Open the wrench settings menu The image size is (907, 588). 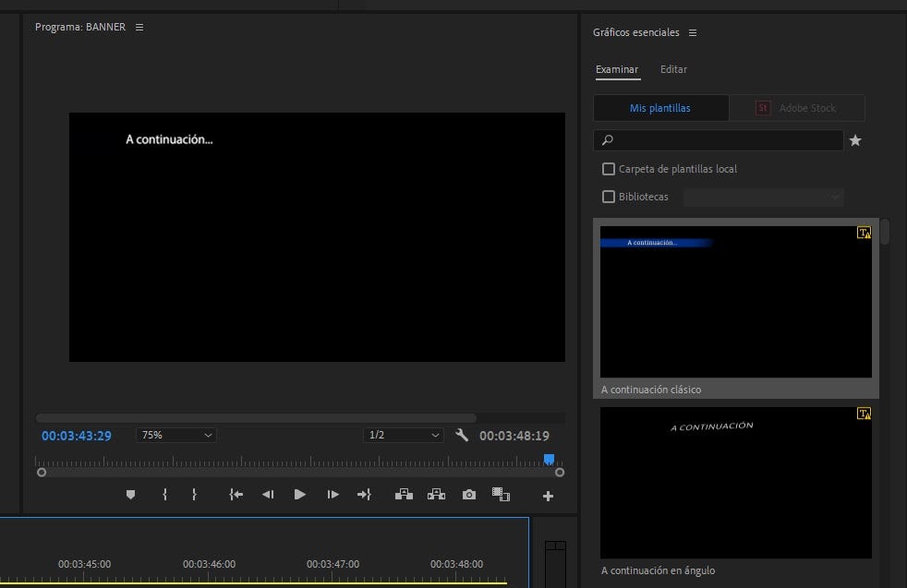[x=462, y=435]
